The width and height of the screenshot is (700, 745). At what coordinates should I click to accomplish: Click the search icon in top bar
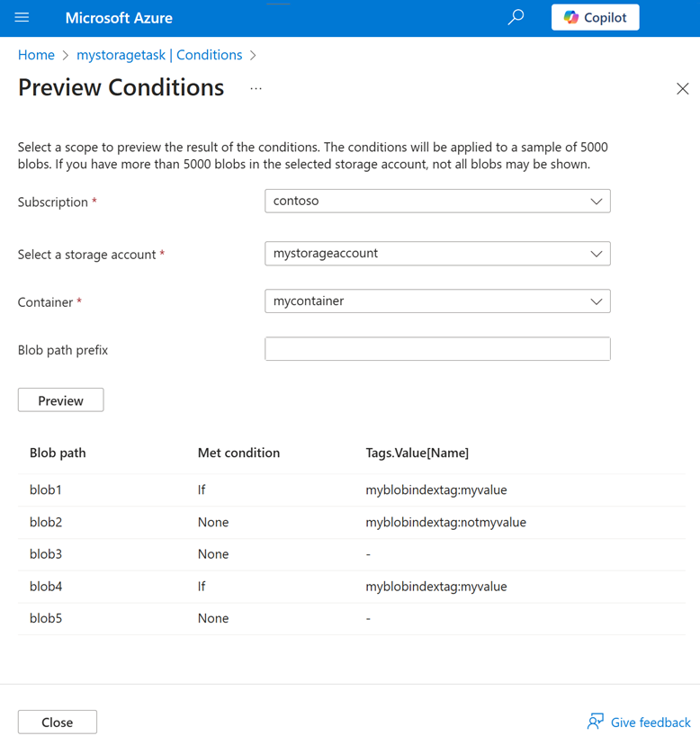516,17
